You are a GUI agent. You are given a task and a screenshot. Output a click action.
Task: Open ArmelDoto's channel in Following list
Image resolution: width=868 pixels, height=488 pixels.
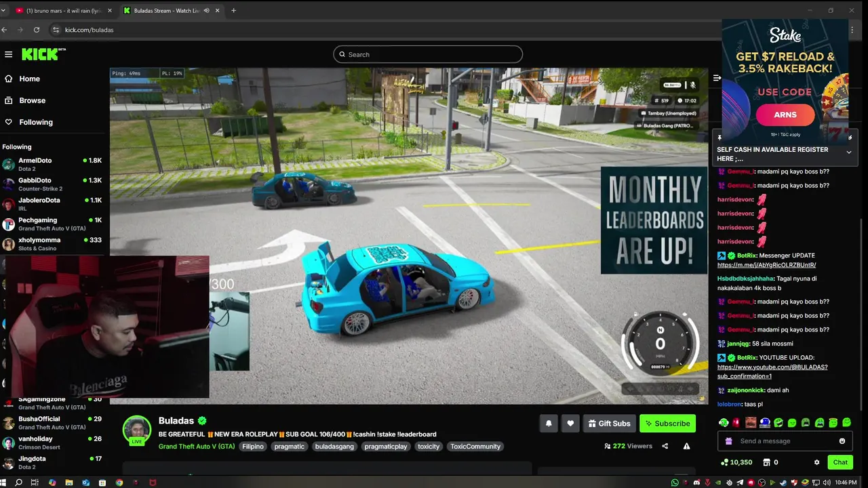[52, 164]
